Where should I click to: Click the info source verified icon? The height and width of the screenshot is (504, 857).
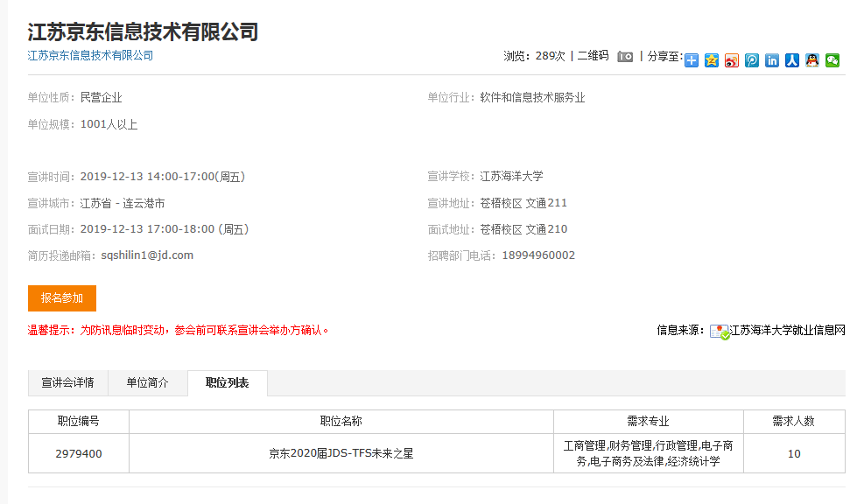pyautogui.click(x=720, y=332)
